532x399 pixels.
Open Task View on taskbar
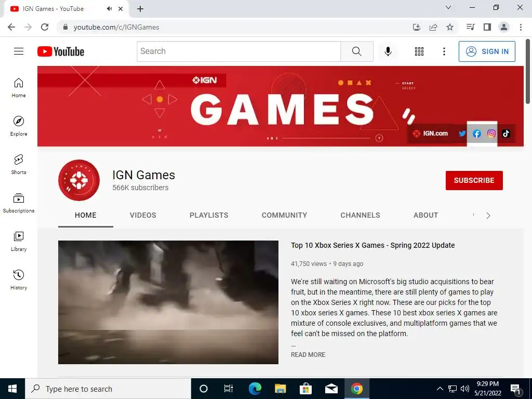(229, 389)
